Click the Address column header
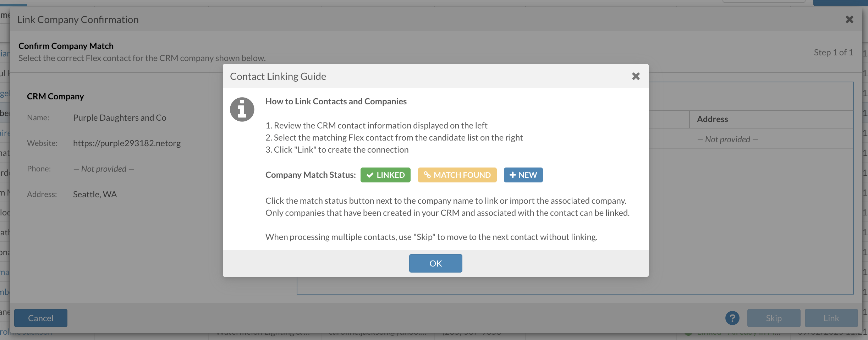The height and width of the screenshot is (340, 868). point(712,119)
